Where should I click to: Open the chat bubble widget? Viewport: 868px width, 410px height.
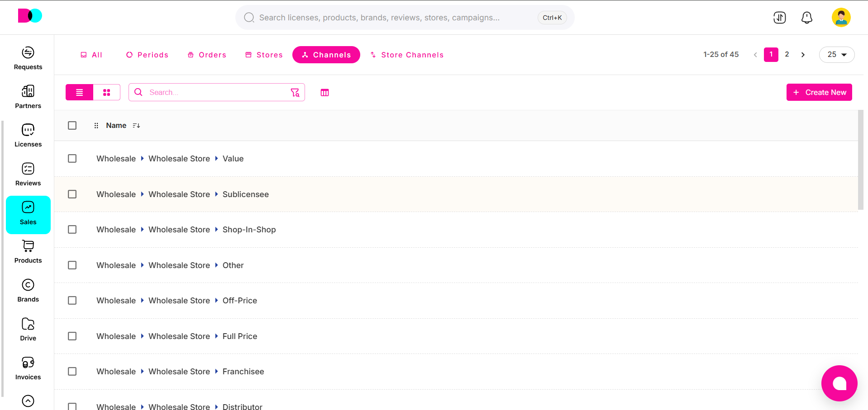click(x=839, y=383)
